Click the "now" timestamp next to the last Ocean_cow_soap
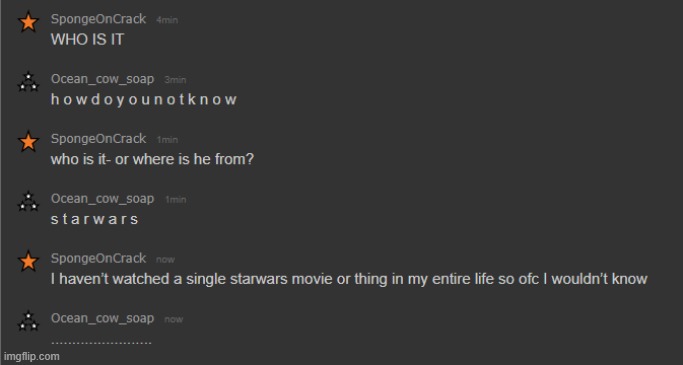This screenshot has height=365, width=683. click(173, 320)
